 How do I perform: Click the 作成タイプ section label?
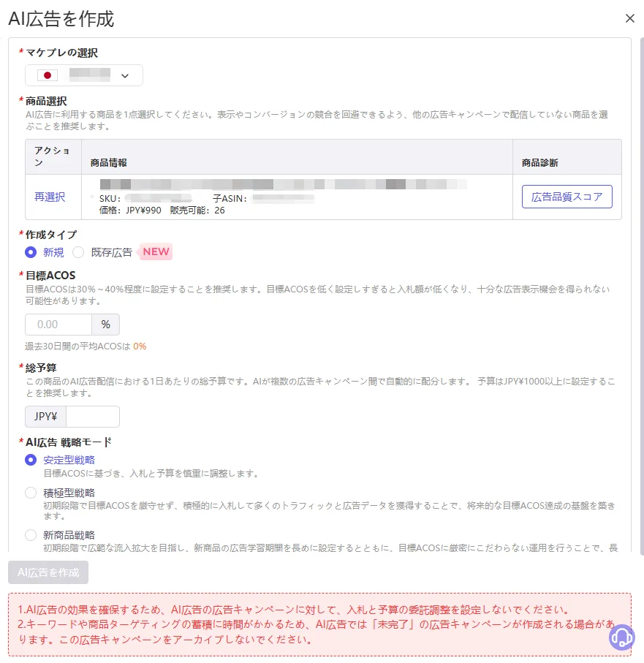tap(51, 235)
